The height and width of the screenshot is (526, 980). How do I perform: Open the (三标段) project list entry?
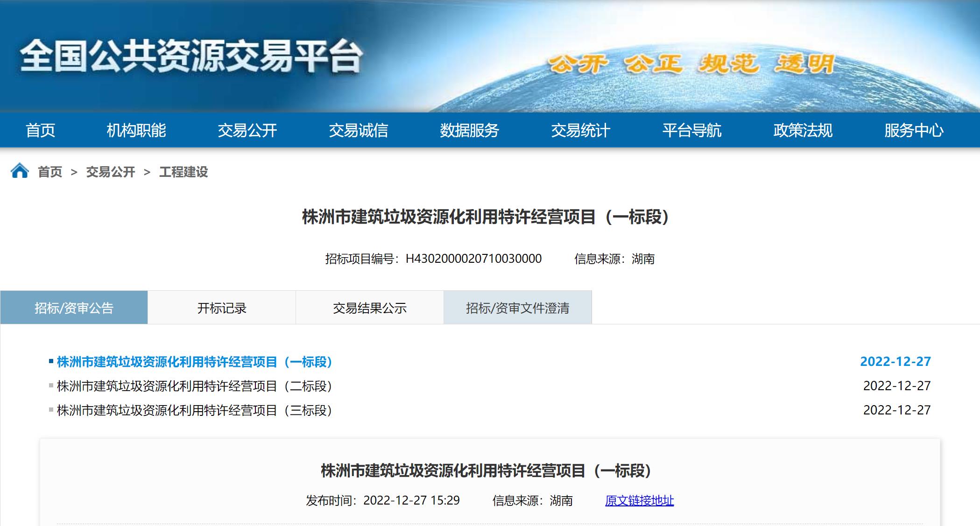click(194, 410)
